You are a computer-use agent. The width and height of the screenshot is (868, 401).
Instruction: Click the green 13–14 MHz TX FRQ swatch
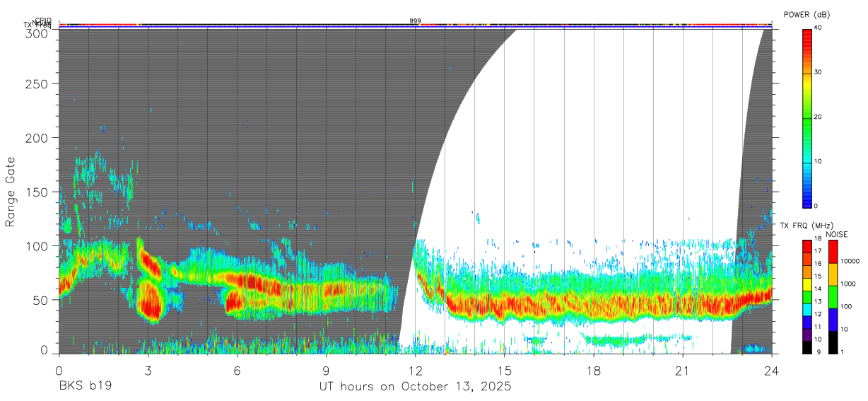pyautogui.click(x=807, y=297)
